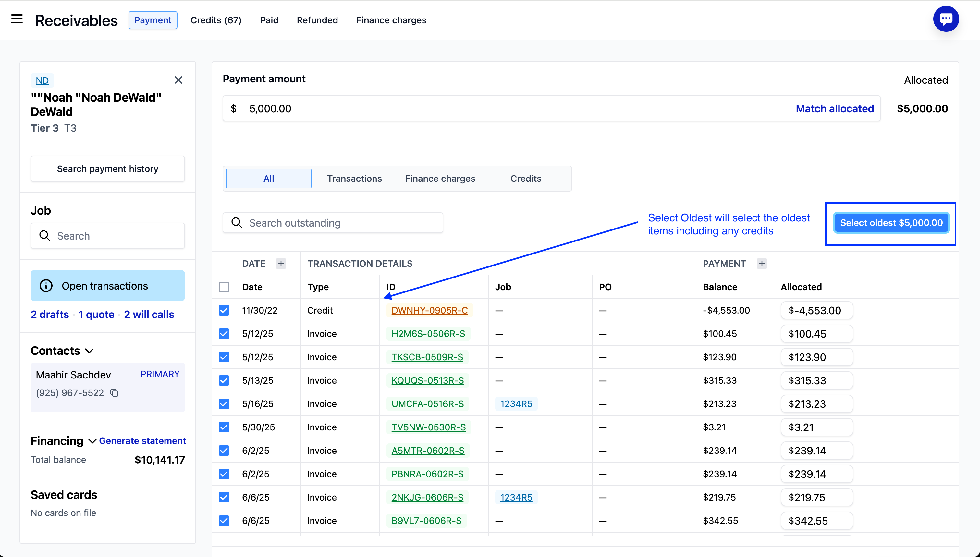980x557 pixels.
Task: Close the customer details panel
Action: coord(178,80)
